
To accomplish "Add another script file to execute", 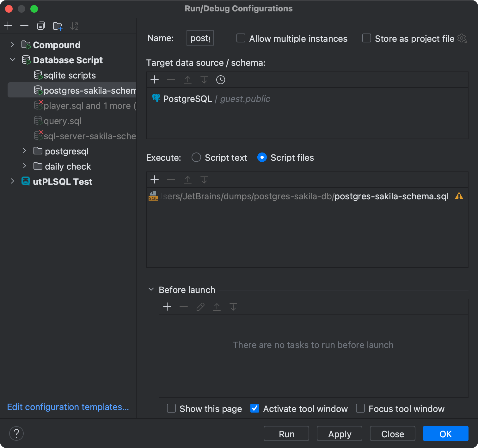I will [x=155, y=179].
